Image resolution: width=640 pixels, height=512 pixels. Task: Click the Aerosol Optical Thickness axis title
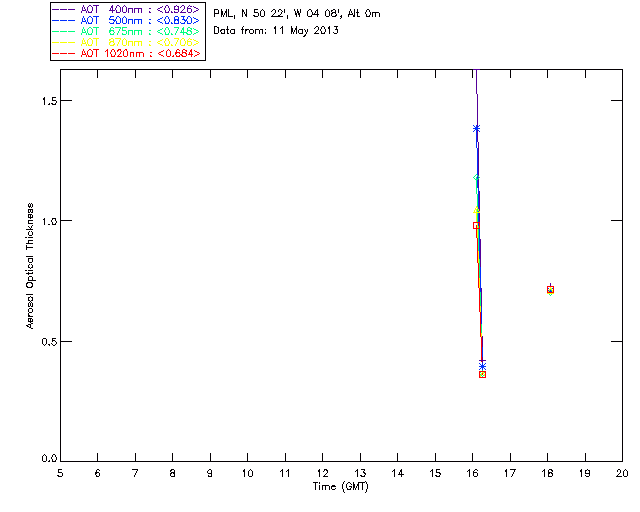point(30,266)
